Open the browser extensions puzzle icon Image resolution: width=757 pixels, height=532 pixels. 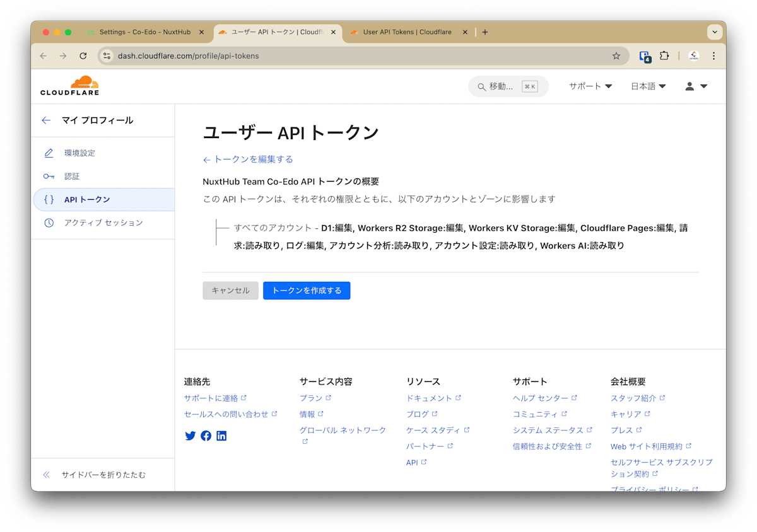coord(664,56)
